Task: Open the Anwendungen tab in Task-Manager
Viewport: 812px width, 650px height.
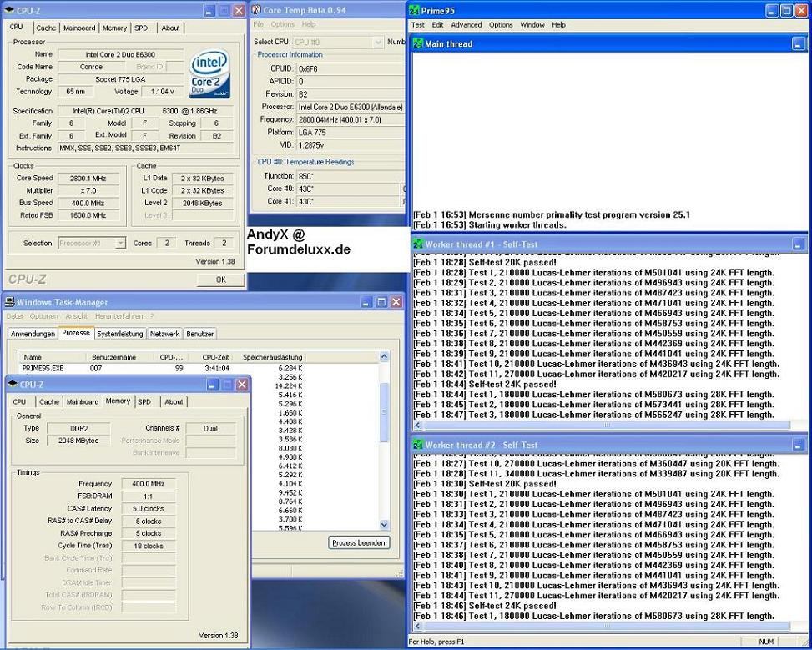Action: (33, 334)
